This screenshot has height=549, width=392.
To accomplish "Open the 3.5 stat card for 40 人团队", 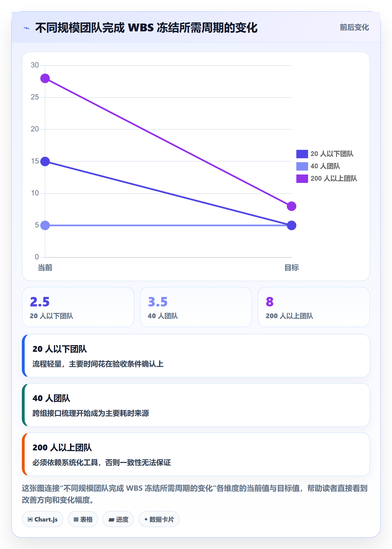I will (x=196, y=307).
